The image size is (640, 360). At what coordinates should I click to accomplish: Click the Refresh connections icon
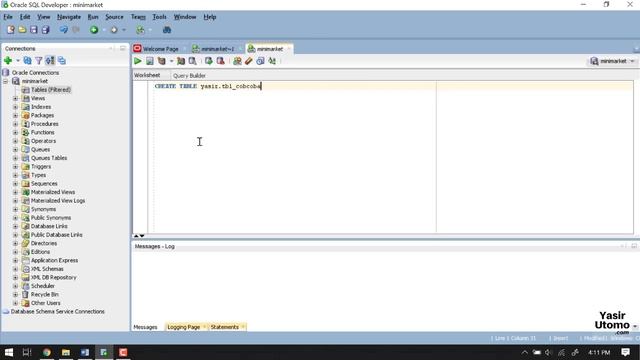tap(27, 61)
